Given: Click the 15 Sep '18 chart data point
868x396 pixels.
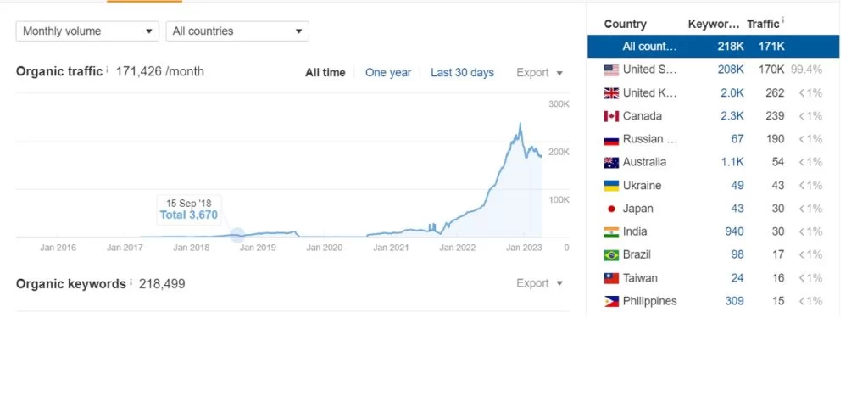Looking at the screenshot, I should click(x=237, y=235).
